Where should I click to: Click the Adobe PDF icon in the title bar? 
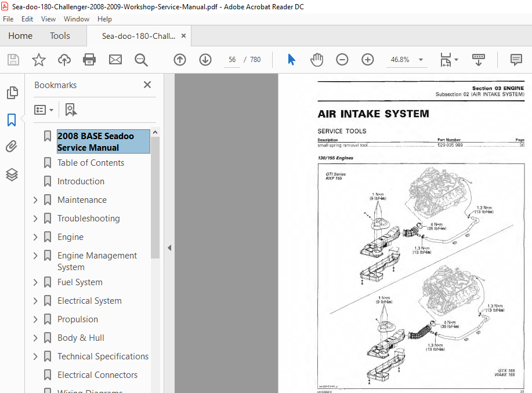(5, 6)
